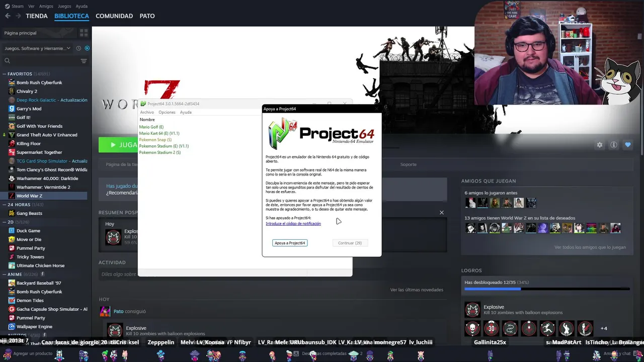
Task: Open the 'Juegos, Software y Herramie...' dropdown
Action: (x=38, y=48)
